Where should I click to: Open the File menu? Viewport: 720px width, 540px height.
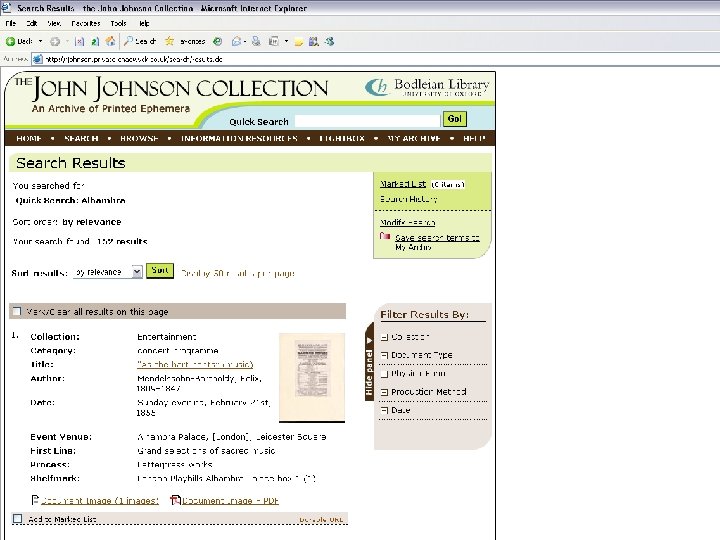tap(10, 23)
